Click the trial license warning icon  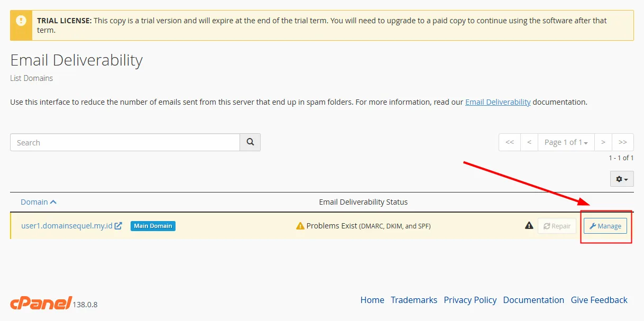click(x=21, y=21)
